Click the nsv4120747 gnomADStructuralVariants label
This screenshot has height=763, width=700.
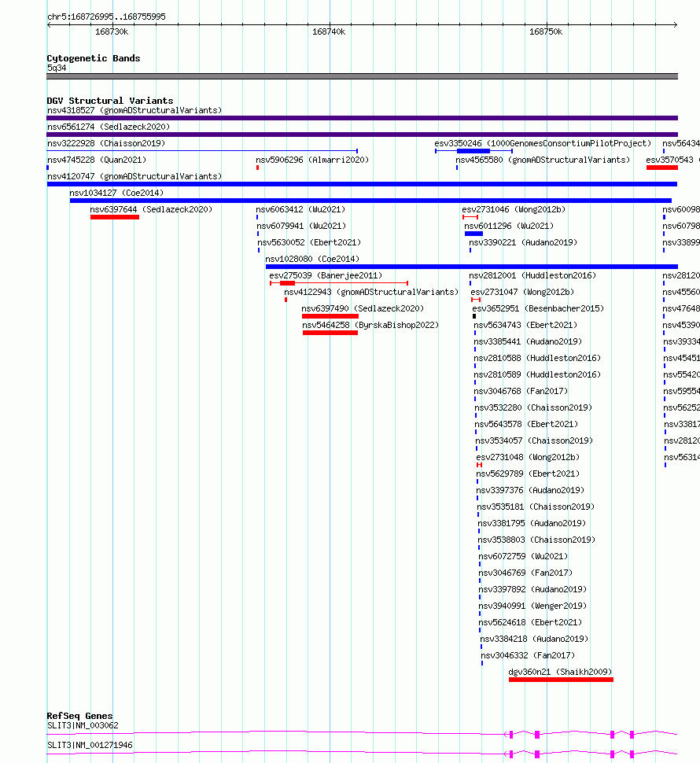pos(134,177)
